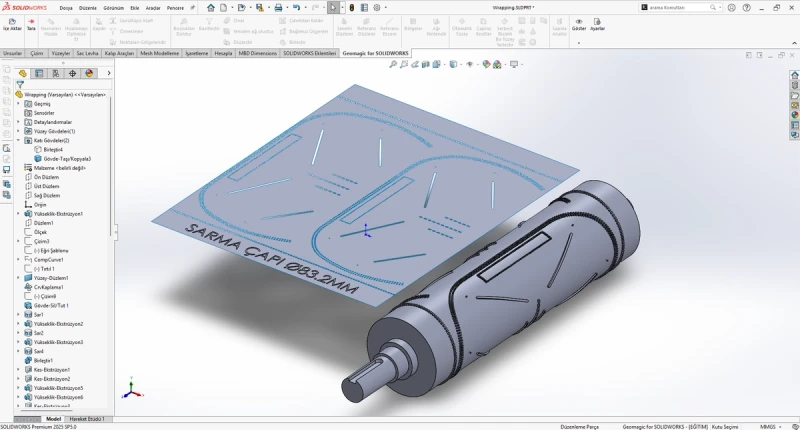Create a new document with the New icon
800x430 pixels.
pyautogui.click(x=223, y=8)
